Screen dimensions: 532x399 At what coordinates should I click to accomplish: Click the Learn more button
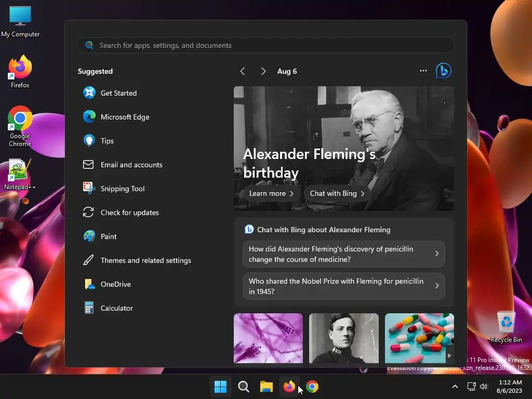(x=272, y=193)
